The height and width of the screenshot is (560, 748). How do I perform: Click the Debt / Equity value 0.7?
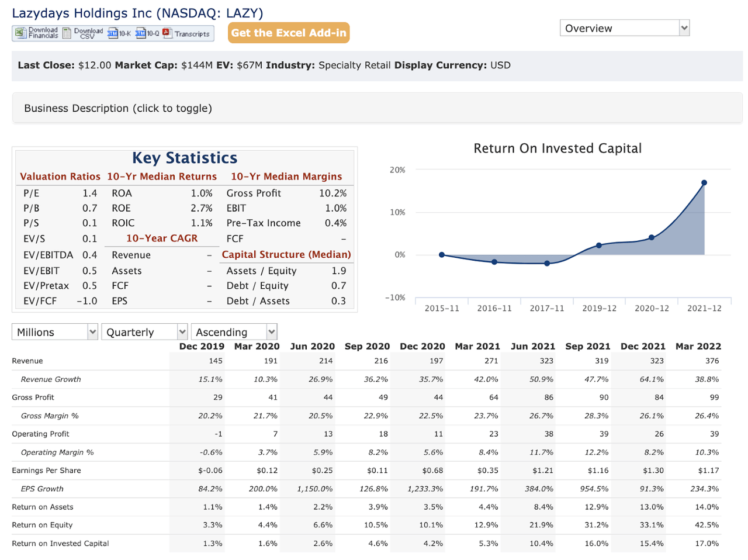(x=339, y=286)
